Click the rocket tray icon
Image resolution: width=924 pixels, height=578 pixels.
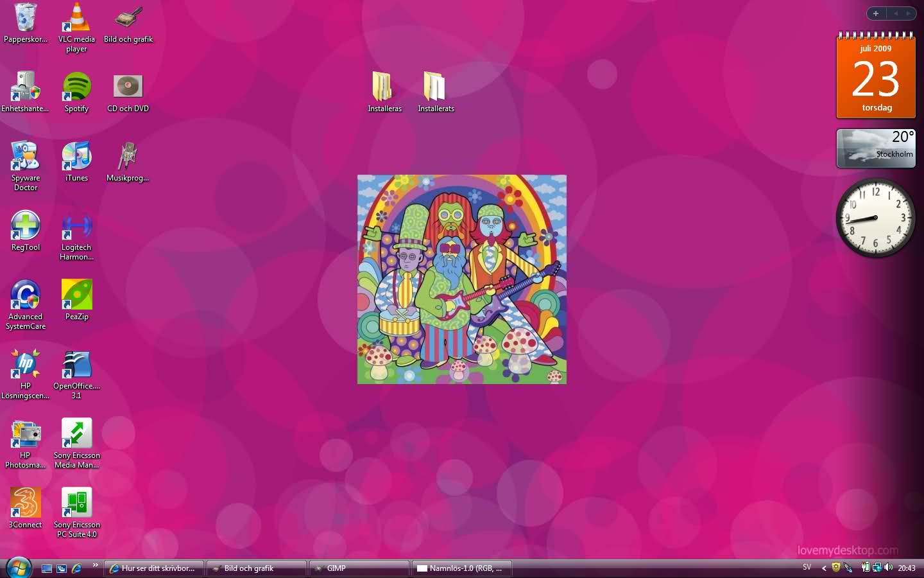(x=848, y=568)
